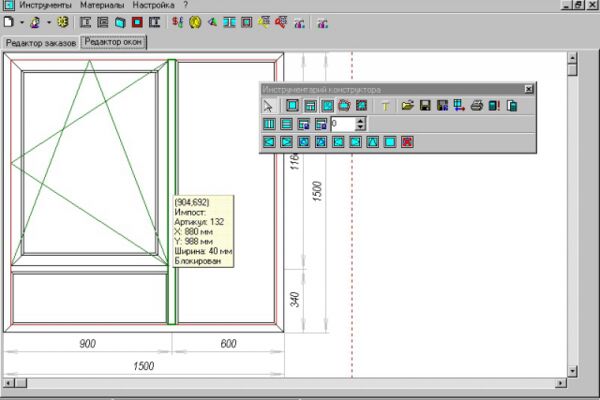Image resolution: width=600 pixels, height=400 pixels.
Task: Click the vertical scrollbar up arrow
Action: tap(572, 58)
